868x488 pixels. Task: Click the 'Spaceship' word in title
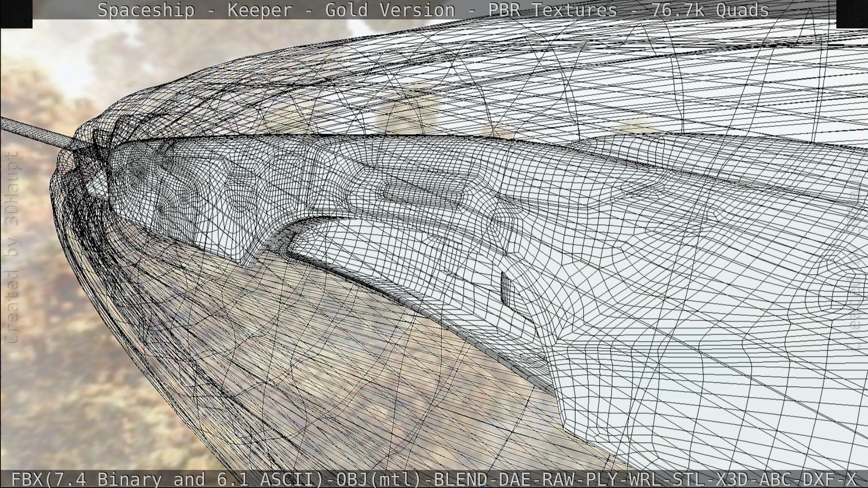[x=146, y=10]
